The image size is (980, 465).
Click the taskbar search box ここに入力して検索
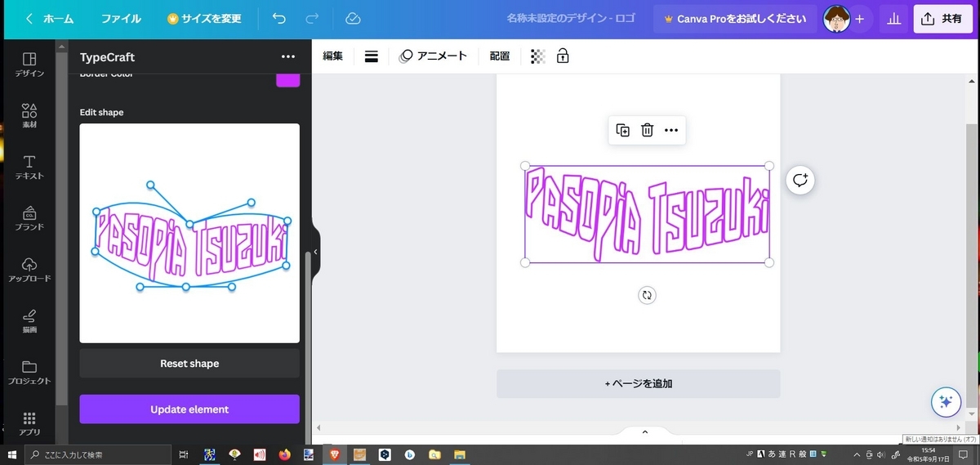click(x=98, y=454)
